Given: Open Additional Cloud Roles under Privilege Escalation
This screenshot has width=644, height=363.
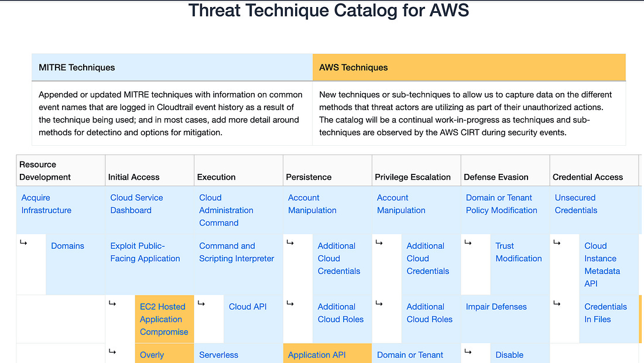Looking at the screenshot, I should 429,313.
